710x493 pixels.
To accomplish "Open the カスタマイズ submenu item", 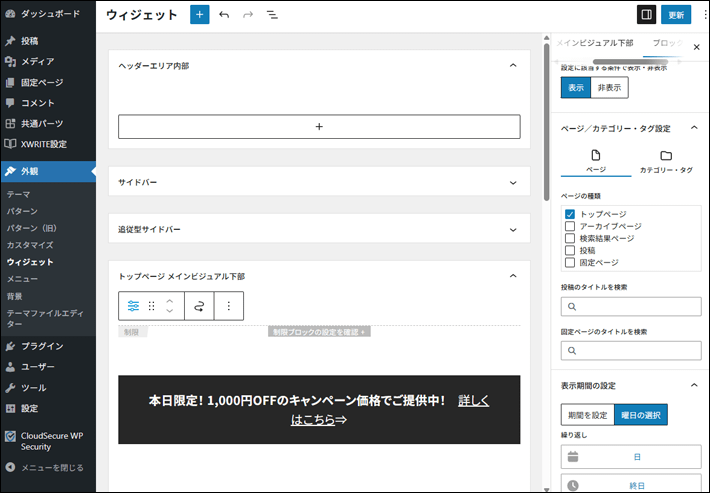I will pyautogui.click(x=30, y=245).
